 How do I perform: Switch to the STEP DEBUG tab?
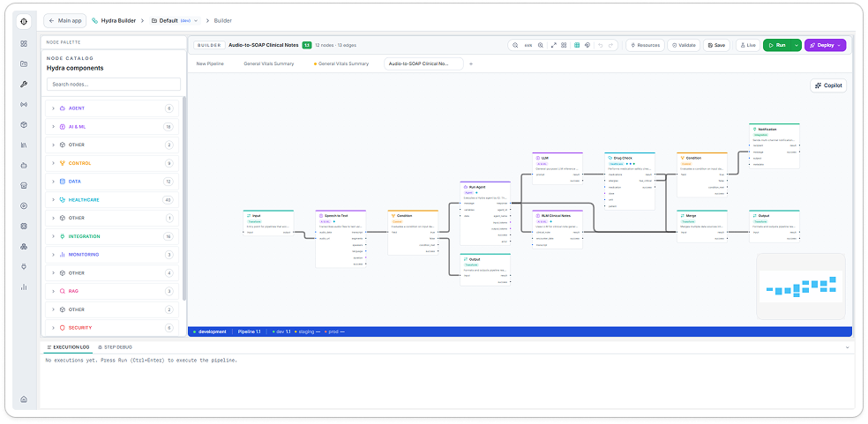pos(115,347)
